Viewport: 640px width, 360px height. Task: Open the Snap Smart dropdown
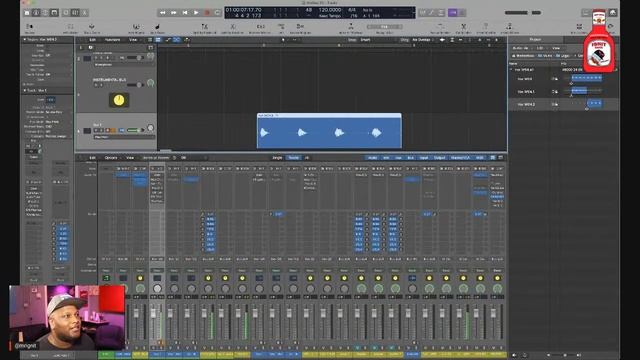[365, 40]
